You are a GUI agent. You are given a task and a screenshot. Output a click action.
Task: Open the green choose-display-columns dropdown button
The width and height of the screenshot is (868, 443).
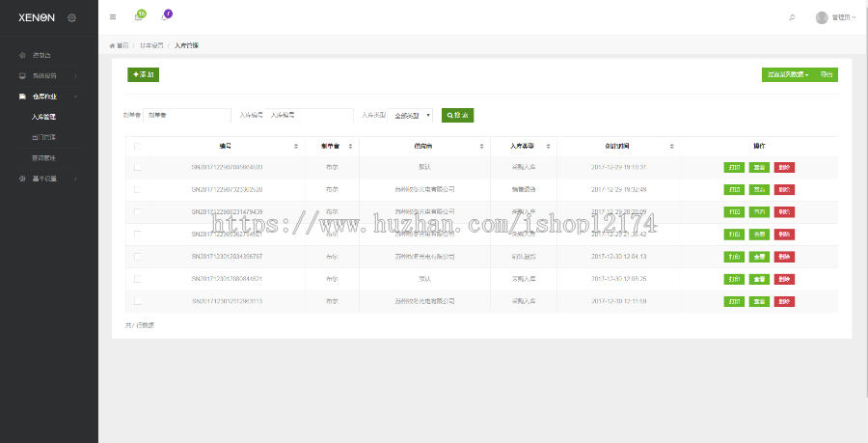788,74
